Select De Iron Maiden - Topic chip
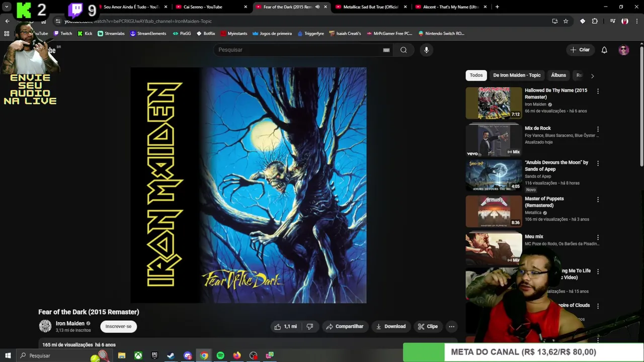This screenshot has width=644, height=362. [x=517, y=75]
